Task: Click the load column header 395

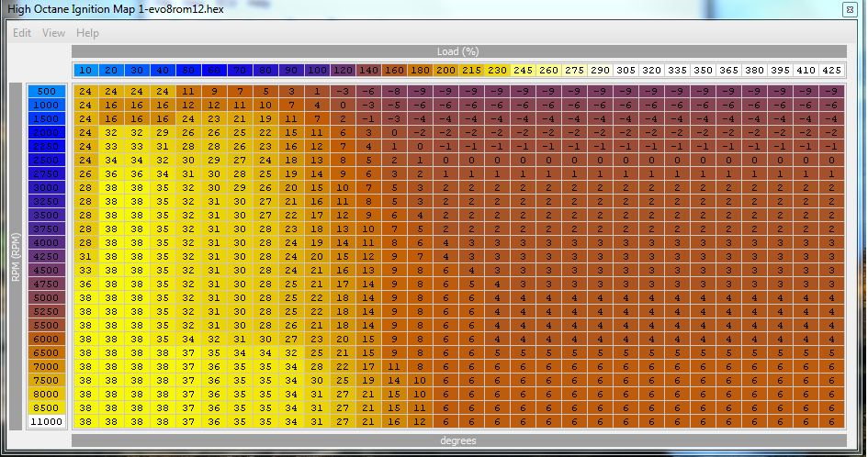Action: coord(781,71)
